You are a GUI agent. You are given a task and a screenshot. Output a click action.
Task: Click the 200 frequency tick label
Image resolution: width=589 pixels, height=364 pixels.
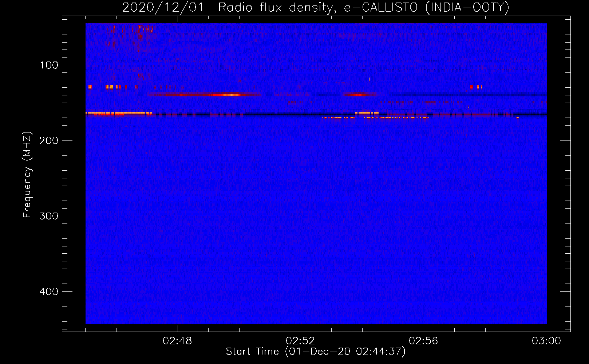[49, 141]
